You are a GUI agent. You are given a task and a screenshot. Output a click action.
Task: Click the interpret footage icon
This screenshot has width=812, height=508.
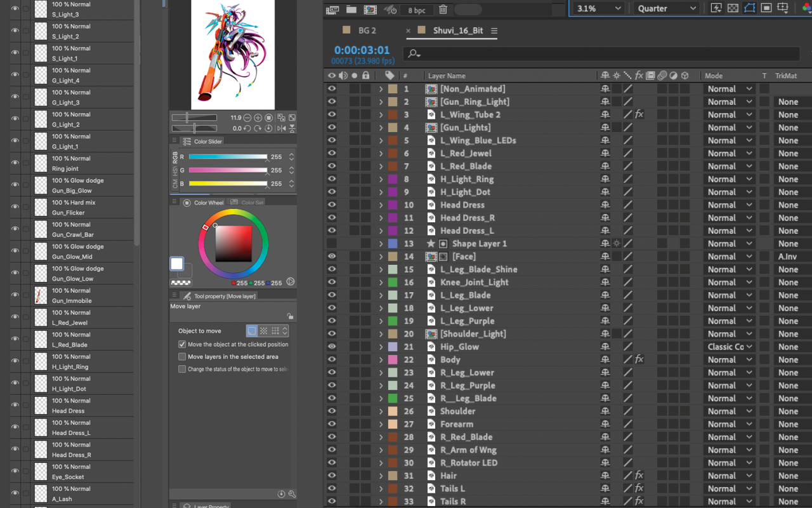(332, 10)
